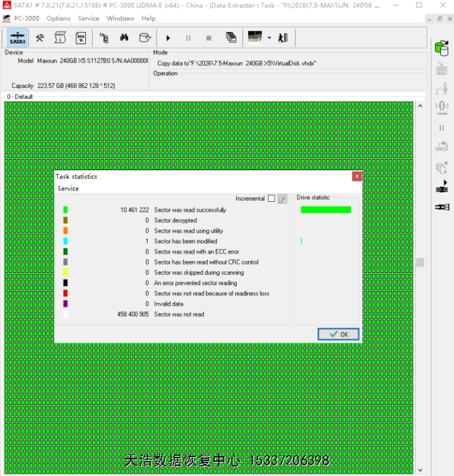Viewport: 454px width, 476px height.
Task: Click the green Drive statistic bar
Action: 326,210
